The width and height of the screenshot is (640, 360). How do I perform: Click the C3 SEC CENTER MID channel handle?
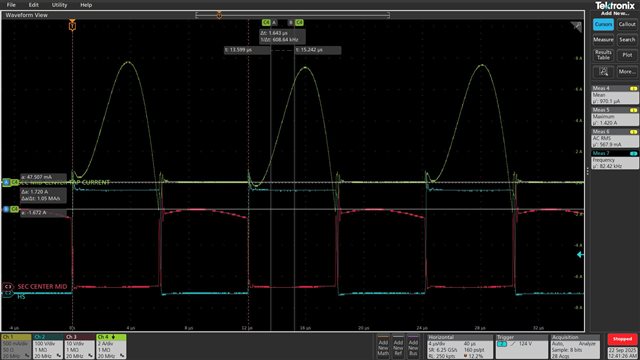[8, 287]
